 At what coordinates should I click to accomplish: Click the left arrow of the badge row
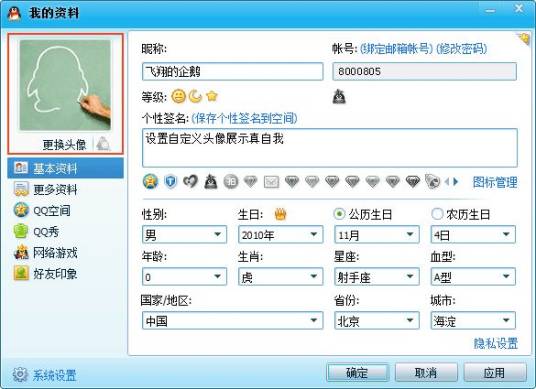point(447,182)
